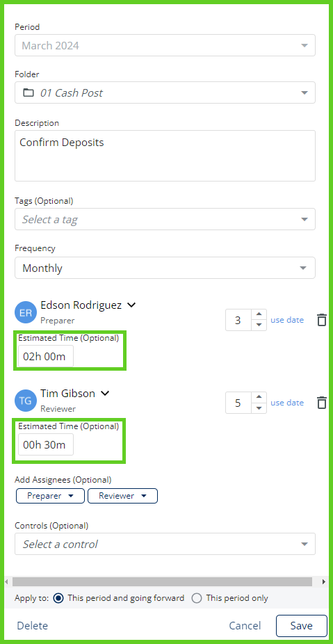Increase Edson Rodriguez day value with up arrow
Image resolution: width=333 pixels, height=644 pixels.
259,315
